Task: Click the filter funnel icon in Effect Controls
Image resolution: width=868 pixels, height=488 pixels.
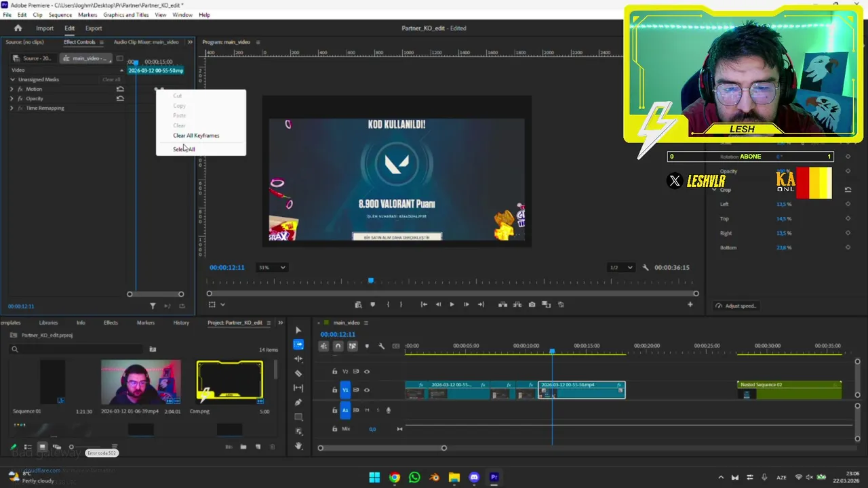Action: coord(153,306)
